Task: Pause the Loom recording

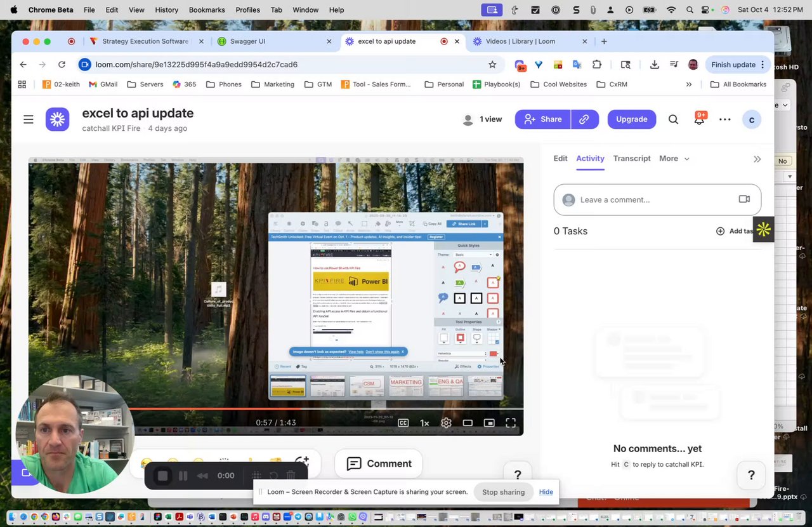Action: coord(183,476)
